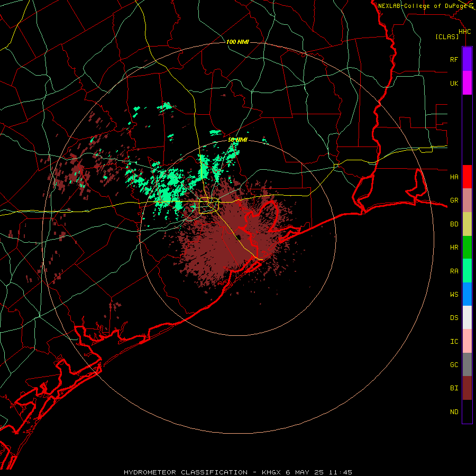Click the RF legend label
The height and width of the screenshot is (476, 476).
[x=454, y=59]
